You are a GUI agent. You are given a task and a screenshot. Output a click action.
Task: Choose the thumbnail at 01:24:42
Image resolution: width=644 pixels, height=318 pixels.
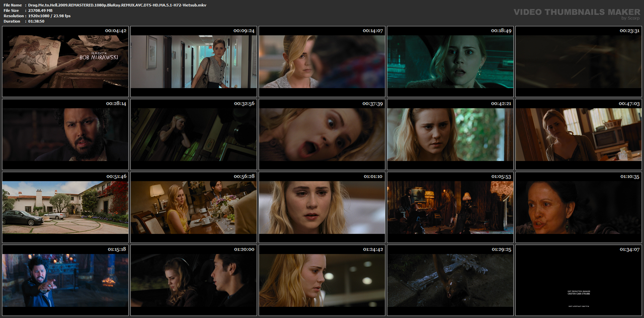[322, 280]
